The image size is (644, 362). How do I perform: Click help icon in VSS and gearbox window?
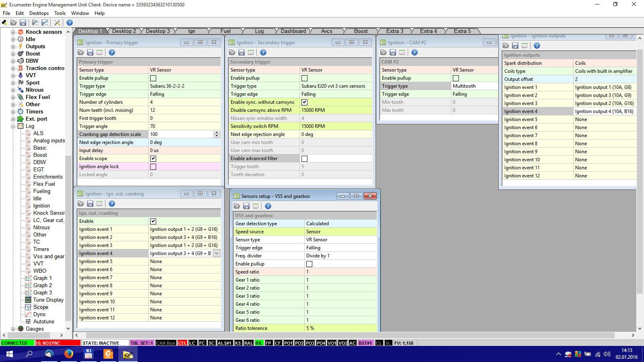(x=268, y=206)
